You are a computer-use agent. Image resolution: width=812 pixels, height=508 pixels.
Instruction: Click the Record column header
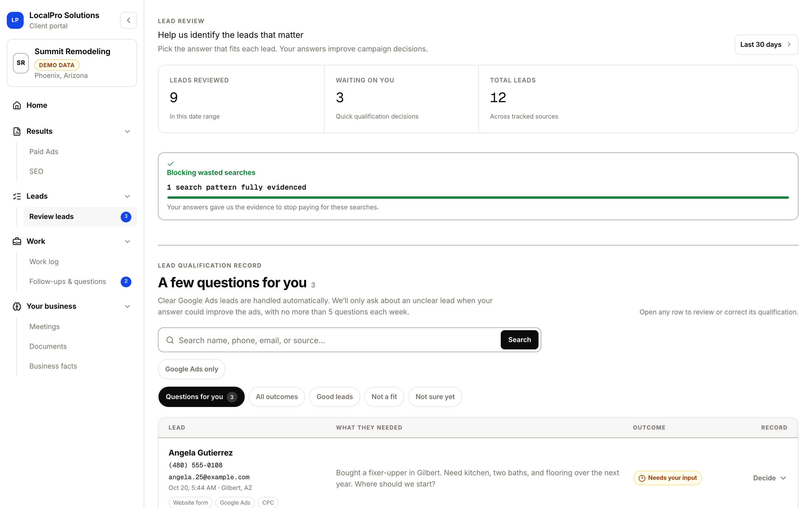[x=774, y=427]
